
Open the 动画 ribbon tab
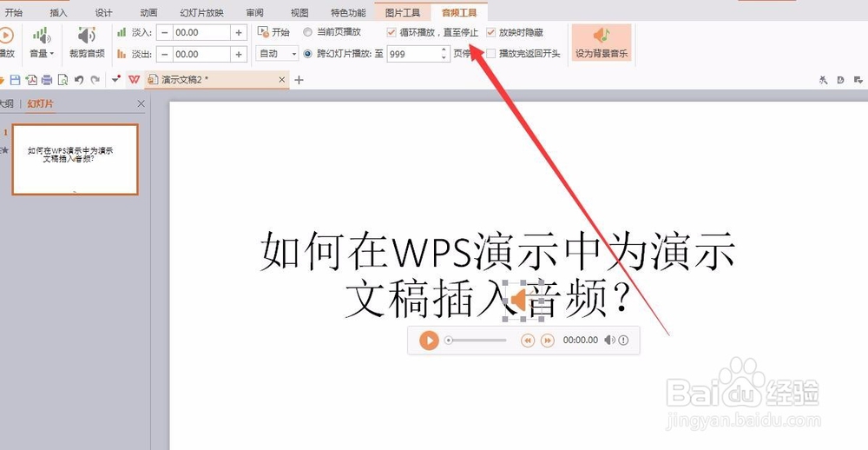[148, 13]
